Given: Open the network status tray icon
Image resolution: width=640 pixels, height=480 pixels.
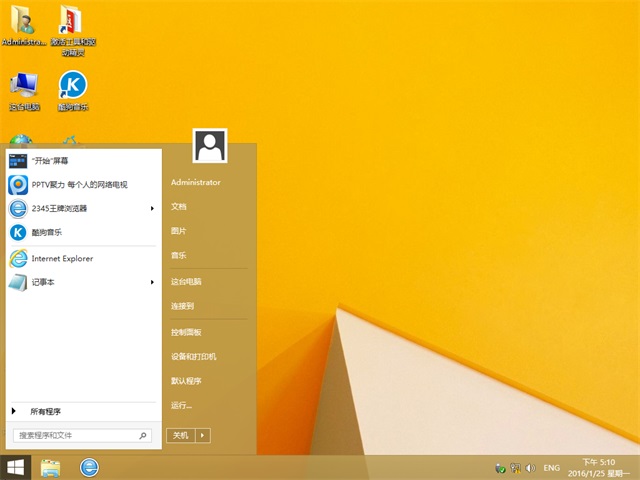Looking at the screenshot, I should tap(515, 467).
